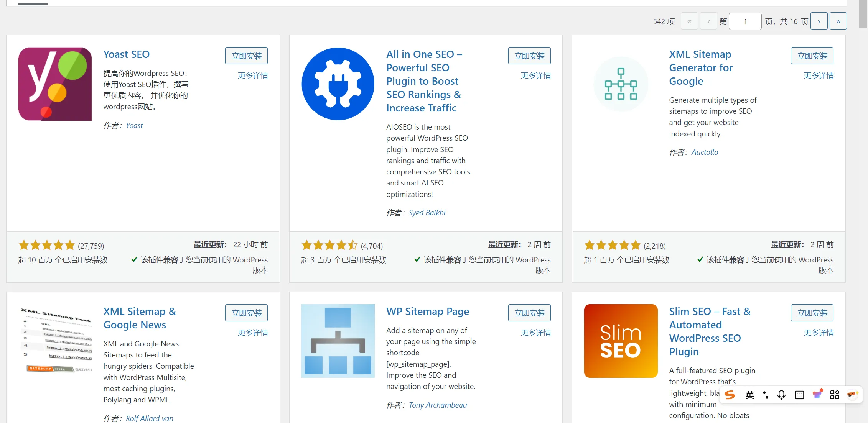Open the Yoast SEO title link
This screenshot has height=423, width=868.
pyautogui.click(x=127, y=54)
